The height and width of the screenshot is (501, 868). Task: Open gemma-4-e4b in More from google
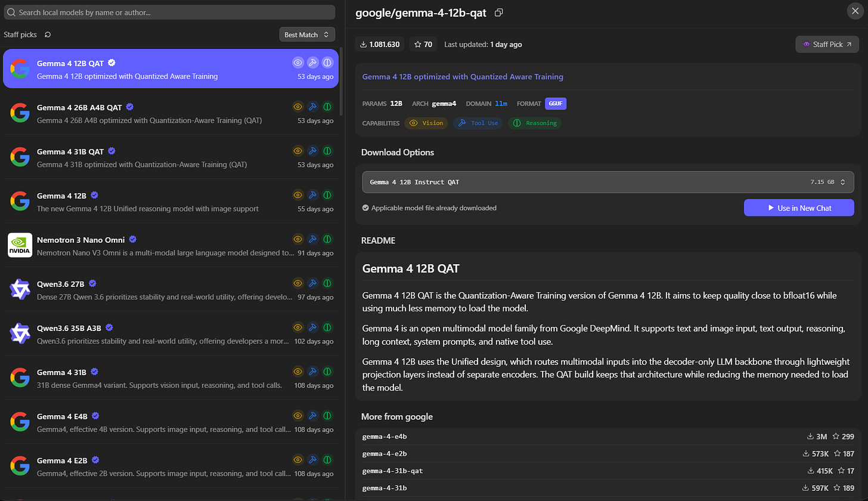pyautogui.click(x=607, y=437)
